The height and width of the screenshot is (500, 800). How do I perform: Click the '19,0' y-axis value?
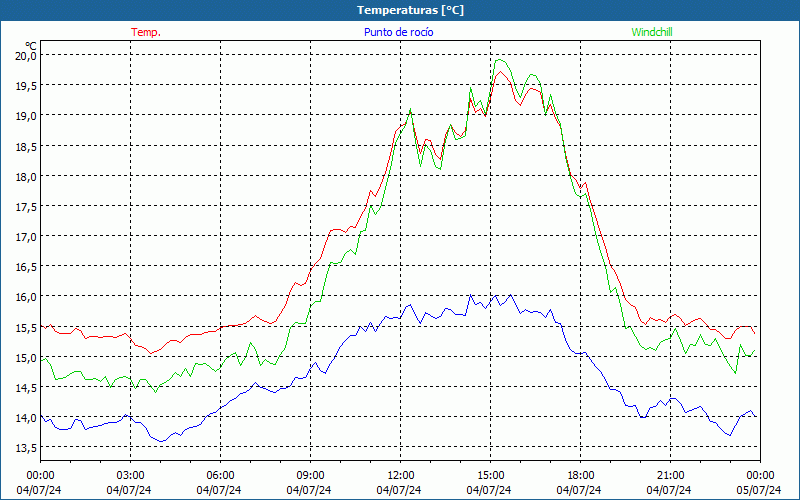click(26, 116)
